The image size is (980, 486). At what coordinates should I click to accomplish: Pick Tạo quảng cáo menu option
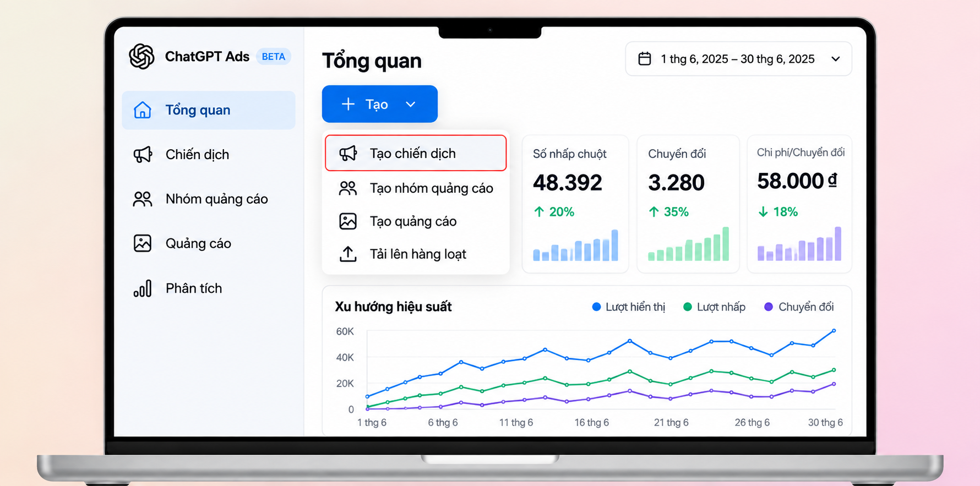pos(416,221)
